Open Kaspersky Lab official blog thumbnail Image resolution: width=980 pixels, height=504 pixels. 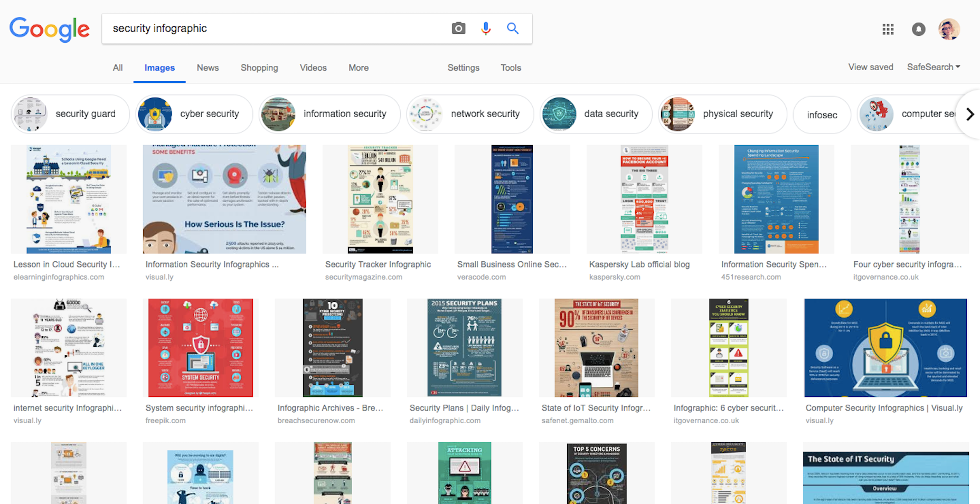click(x=644, y=199)
